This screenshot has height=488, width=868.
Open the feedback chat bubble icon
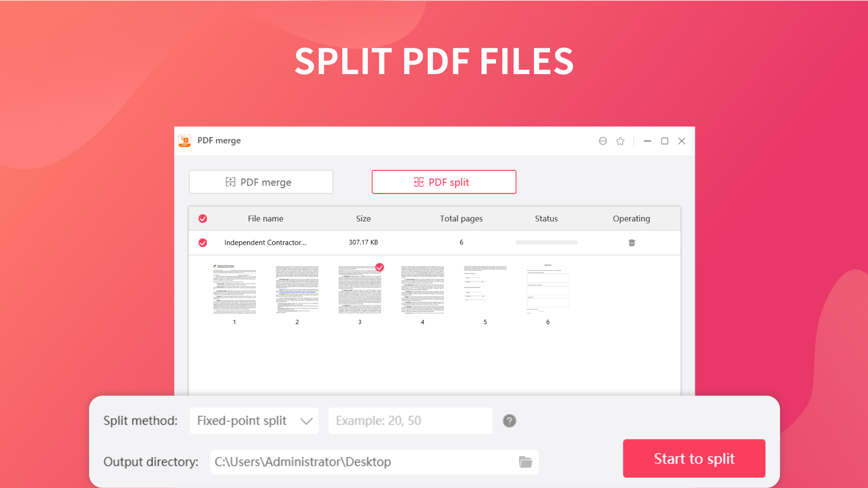click(603, 141)
